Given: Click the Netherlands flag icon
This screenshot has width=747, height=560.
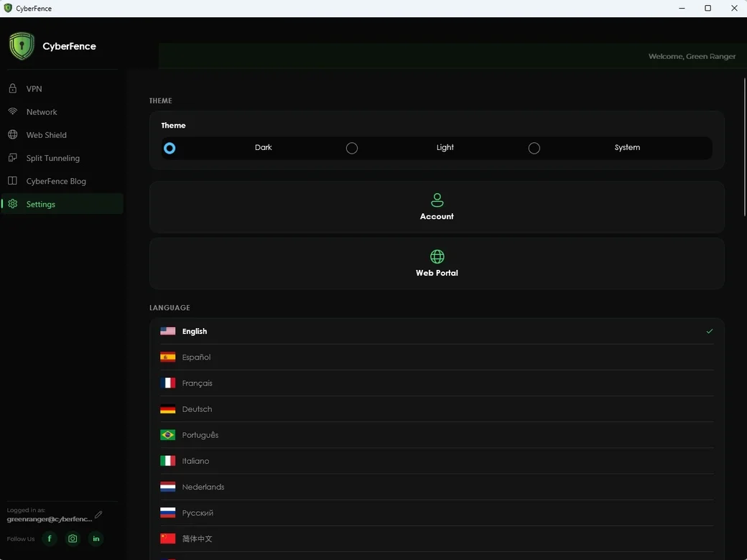Looking at the screenshot, I should click(x=167, y=487).
